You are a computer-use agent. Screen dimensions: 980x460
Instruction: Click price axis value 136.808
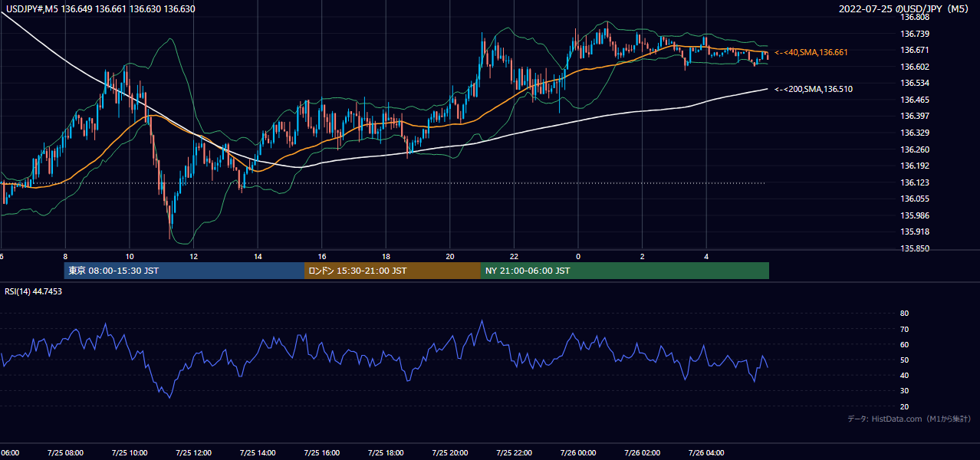pyautogui.click(x=916, y=17)
